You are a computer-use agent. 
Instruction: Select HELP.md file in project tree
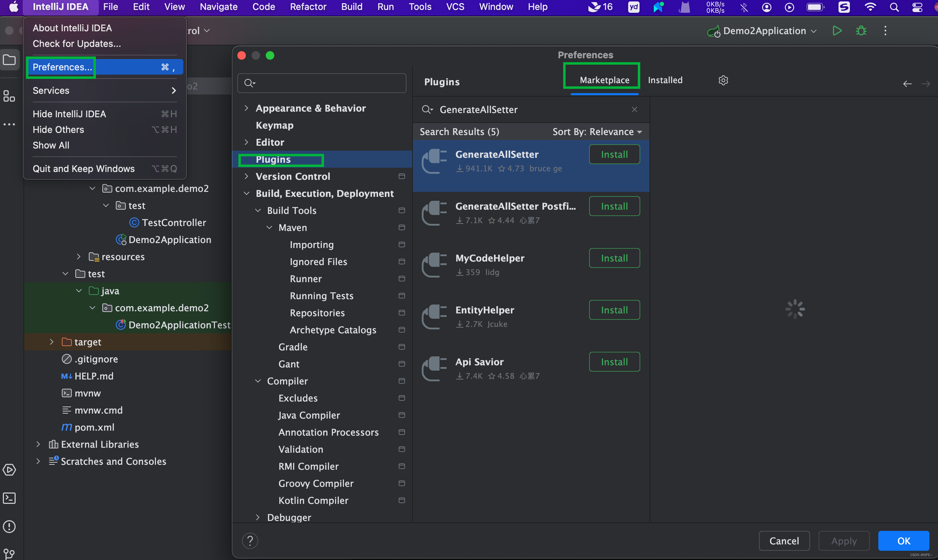(94, 376)
